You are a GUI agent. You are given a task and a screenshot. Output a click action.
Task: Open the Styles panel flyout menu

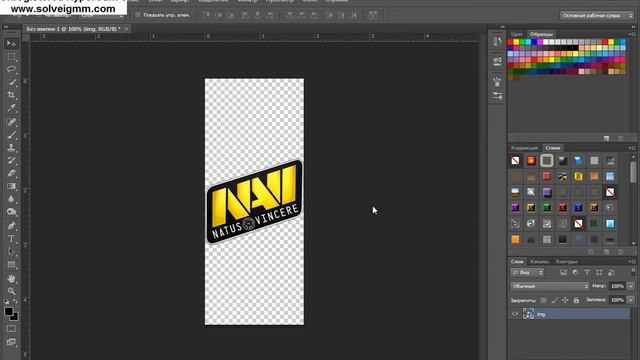[x=632, y=148]
